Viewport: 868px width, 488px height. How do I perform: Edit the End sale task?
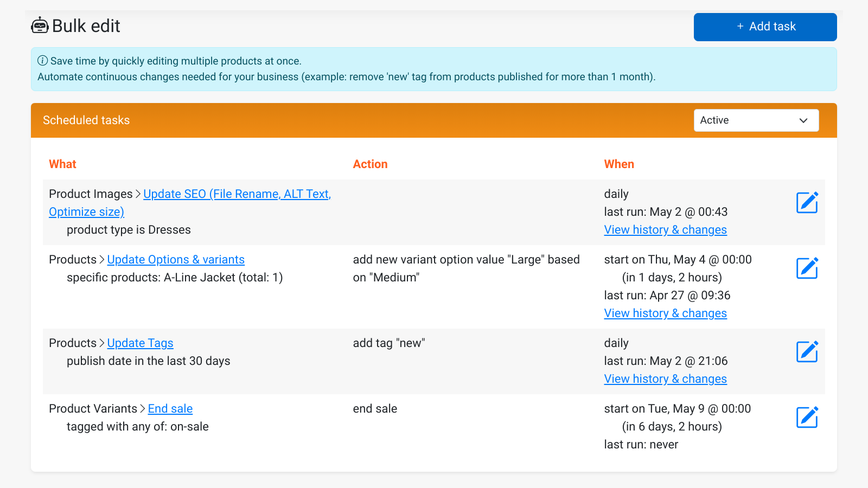(x=807, y=418)
